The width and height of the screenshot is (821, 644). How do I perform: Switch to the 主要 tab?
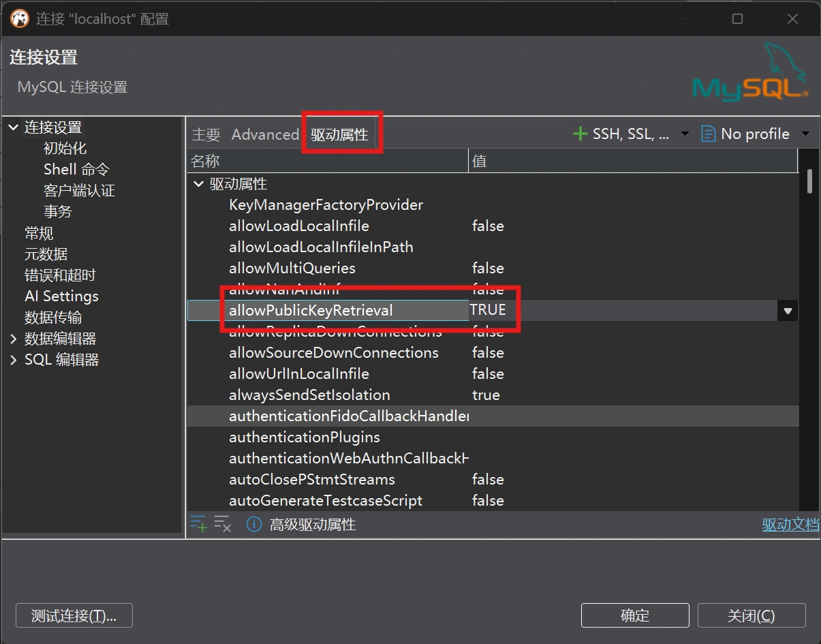coord(206,135)
